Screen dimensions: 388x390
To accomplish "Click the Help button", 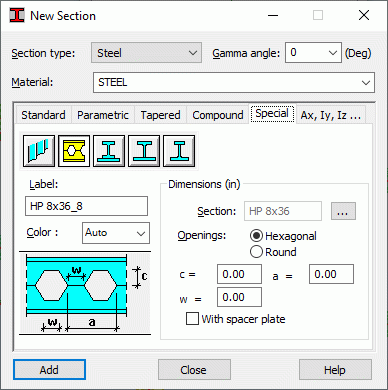I will click(x=335, y=370).
